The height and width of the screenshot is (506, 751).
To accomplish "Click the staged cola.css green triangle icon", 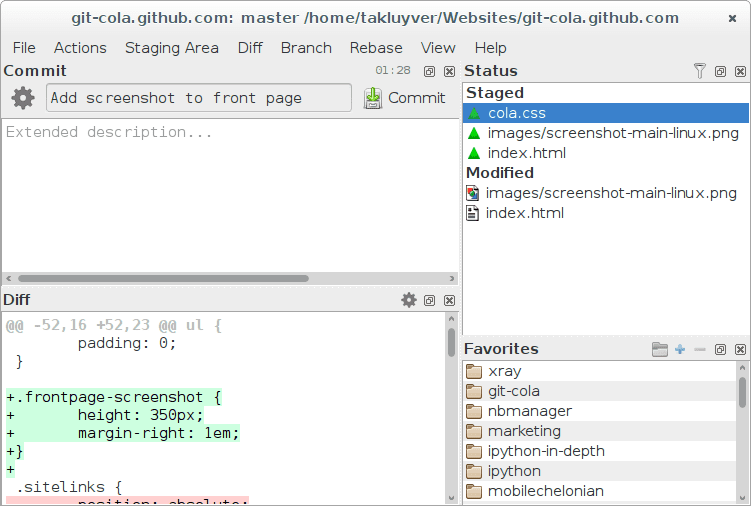I will click(x=474, y=113).
